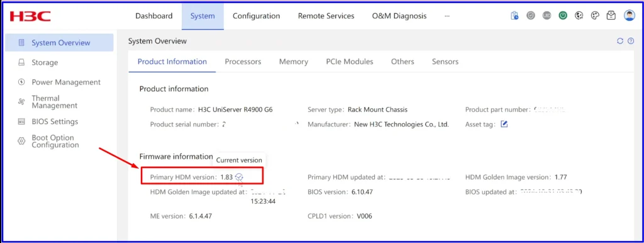Click the HDM Golden Image updated at label
Viewport: 644px width, 243px height.
198,191
